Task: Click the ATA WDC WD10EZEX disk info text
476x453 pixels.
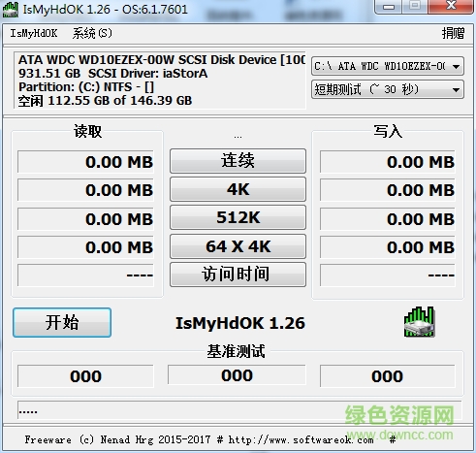Action: click(x=162, y=60)
